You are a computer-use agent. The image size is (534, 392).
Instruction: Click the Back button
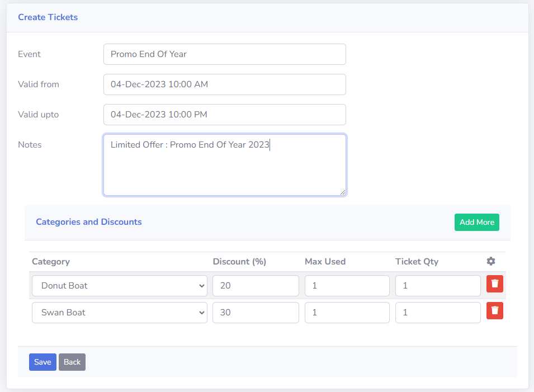tap(72, 362)
